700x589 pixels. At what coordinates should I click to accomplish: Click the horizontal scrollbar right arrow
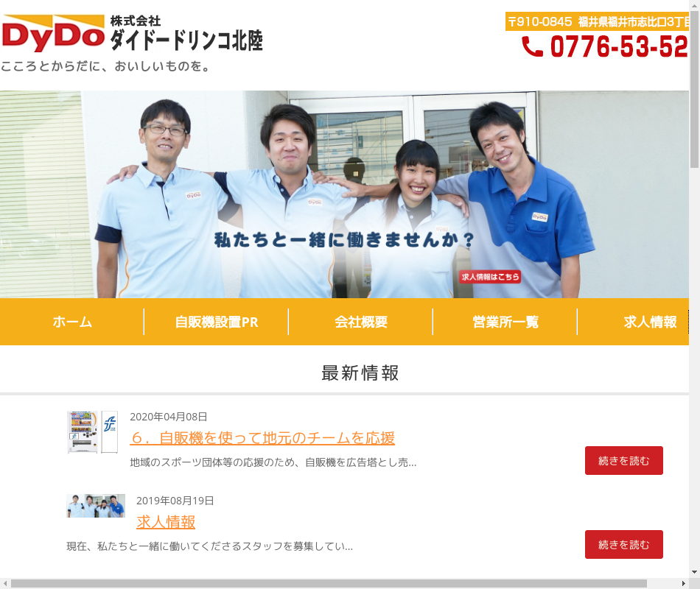[x=683, y=583]
